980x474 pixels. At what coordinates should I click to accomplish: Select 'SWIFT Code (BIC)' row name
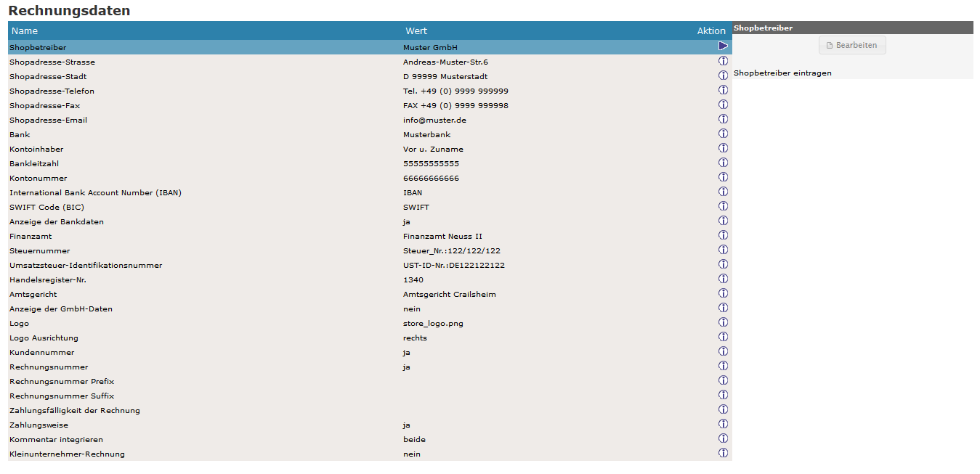tap(46, 207)
